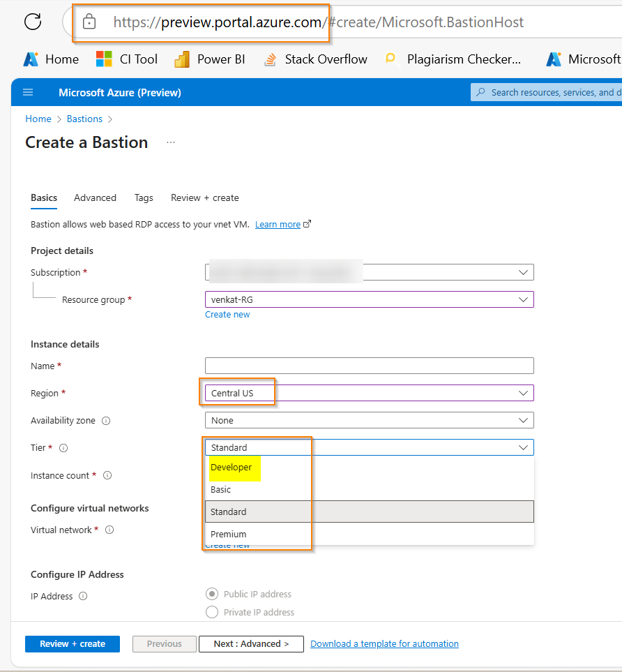
Task: Click the Tier info icon
Action: coord(63,448)
